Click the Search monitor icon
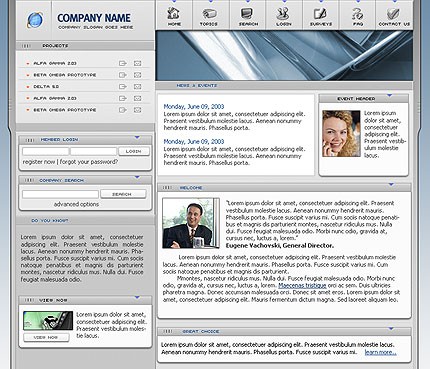This screenshot has height=369, width=430. (247, 14)
